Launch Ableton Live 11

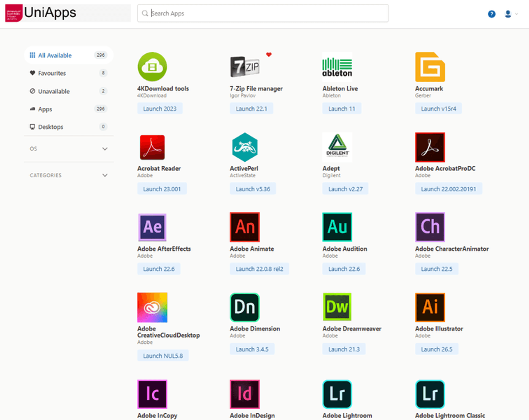[342, 109]
